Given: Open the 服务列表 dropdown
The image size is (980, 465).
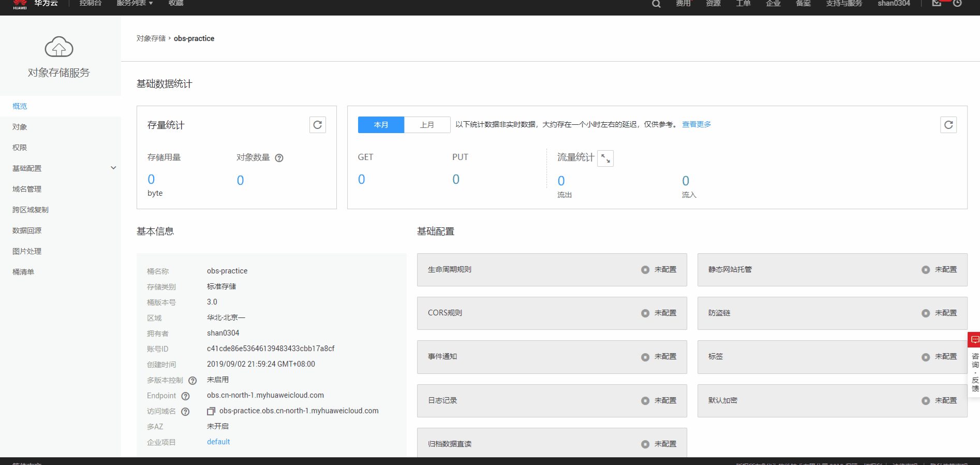Looking at the screenshot, I should click(x=135, y=3).
